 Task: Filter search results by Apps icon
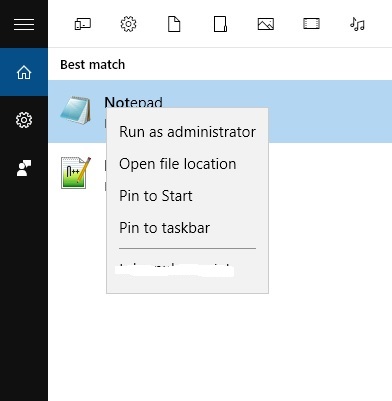(83, 24)
